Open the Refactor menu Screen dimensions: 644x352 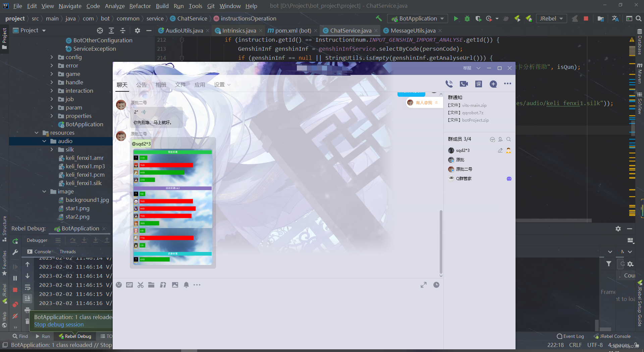(x=140, y=6)
